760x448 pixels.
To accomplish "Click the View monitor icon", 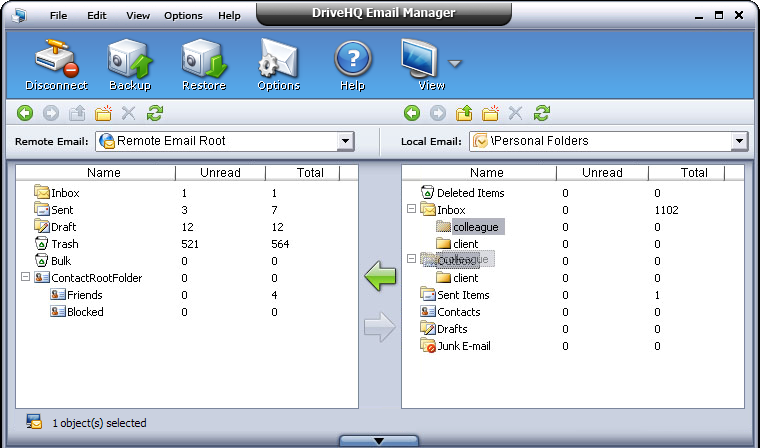I will 421,60.
